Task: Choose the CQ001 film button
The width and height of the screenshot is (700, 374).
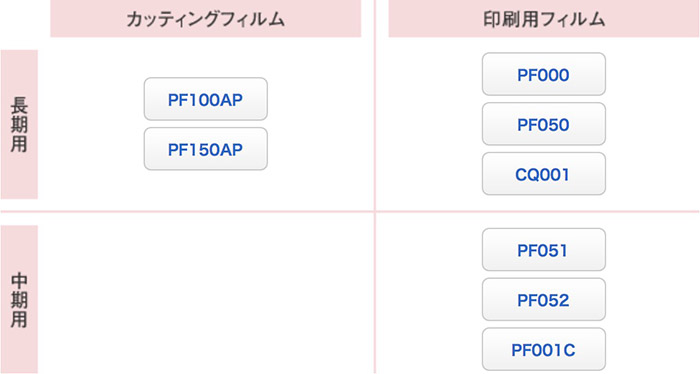Action: coord(544,174)
